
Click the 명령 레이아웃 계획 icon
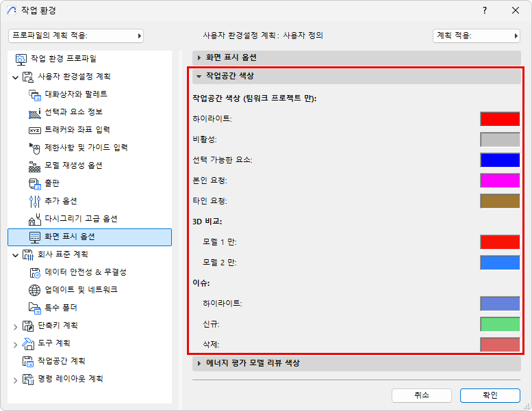[x=28, y=379]
